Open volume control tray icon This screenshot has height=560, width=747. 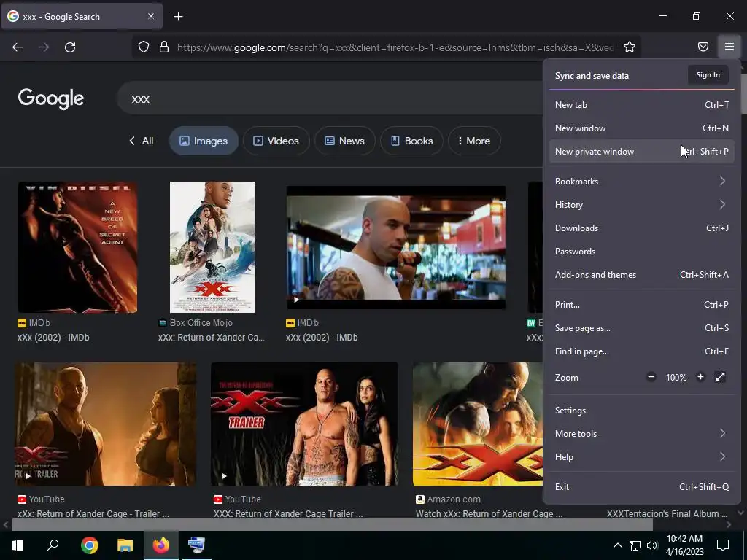tap(652, 545)
